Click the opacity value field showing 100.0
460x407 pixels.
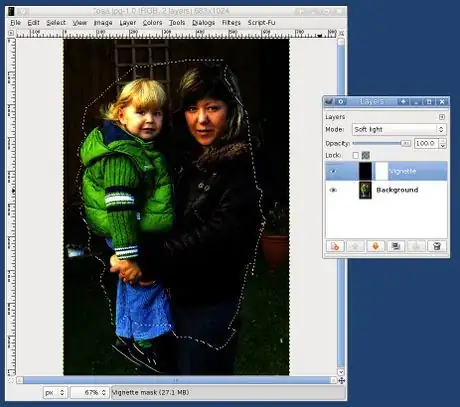click(426, 143)
